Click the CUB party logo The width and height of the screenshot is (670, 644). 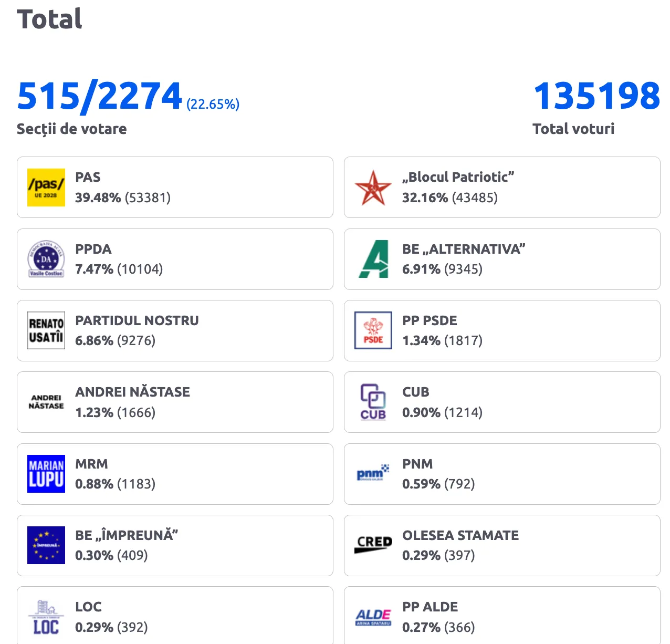(373, 402)
